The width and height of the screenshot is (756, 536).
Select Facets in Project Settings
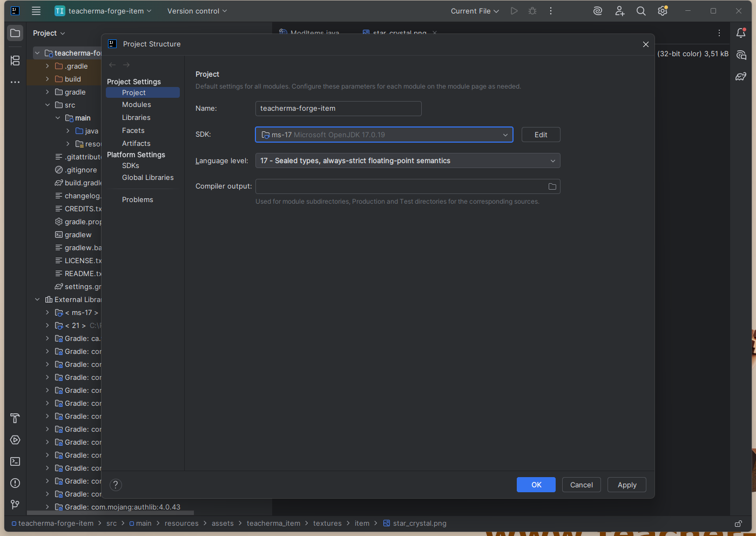click(x=133, y=131)
